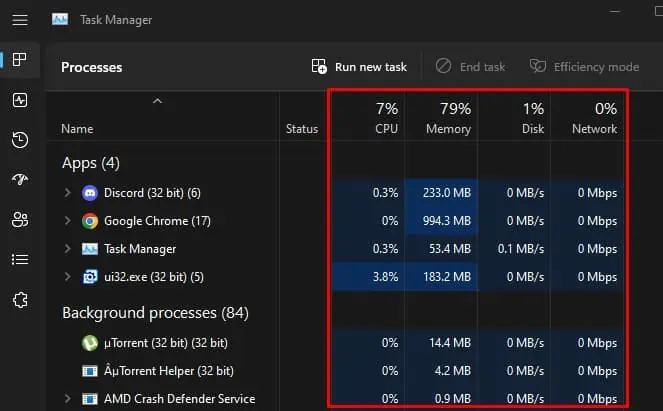Open the Details sidebar icon

(x=20, y=259)
